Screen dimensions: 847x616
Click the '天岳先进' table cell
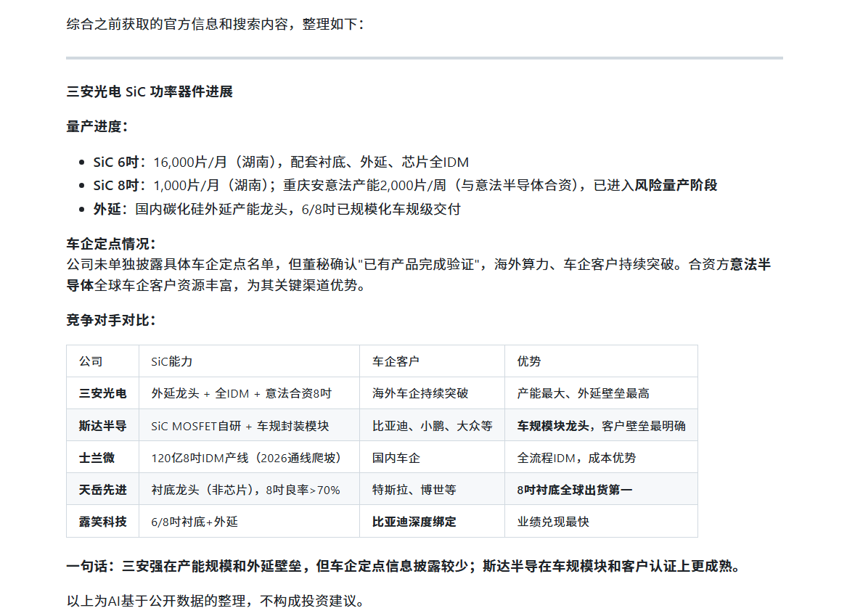click(102, 490)
